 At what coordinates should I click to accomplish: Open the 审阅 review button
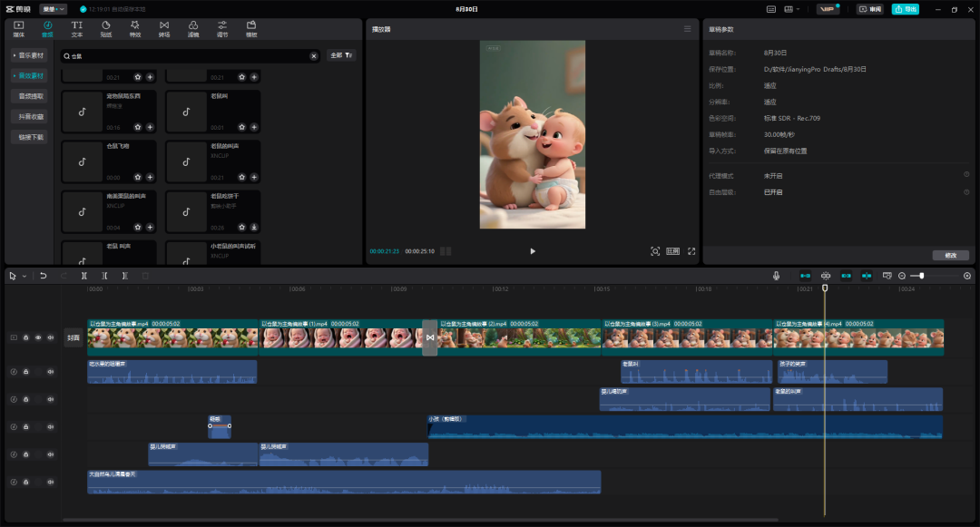(870, 9)
